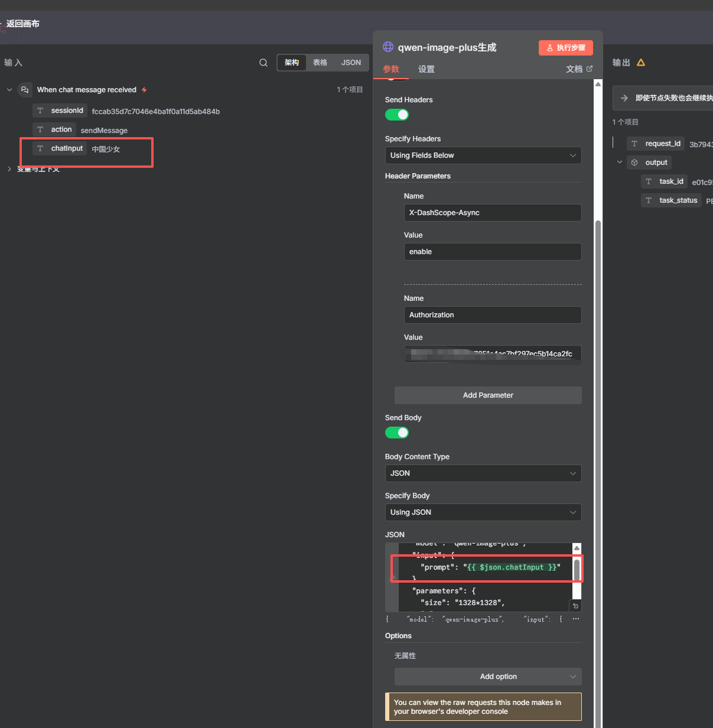Screen dimensions: 713x728
Task: Disable the Send Headers toggle
Action: (x=397, y=115)
